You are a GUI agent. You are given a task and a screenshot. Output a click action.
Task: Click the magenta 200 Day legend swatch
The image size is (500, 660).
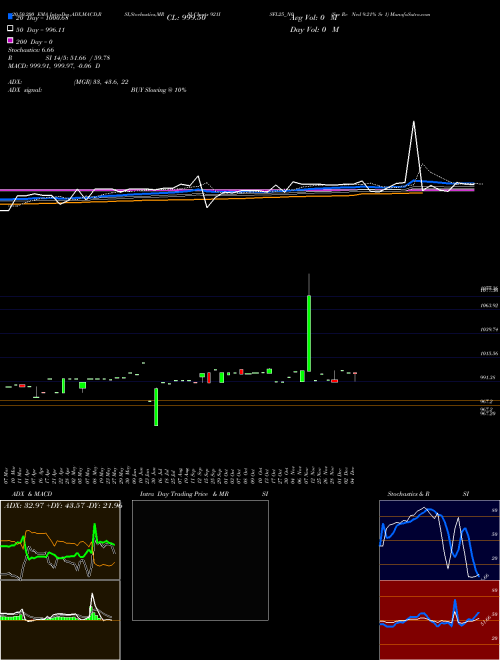pos(10,40)
